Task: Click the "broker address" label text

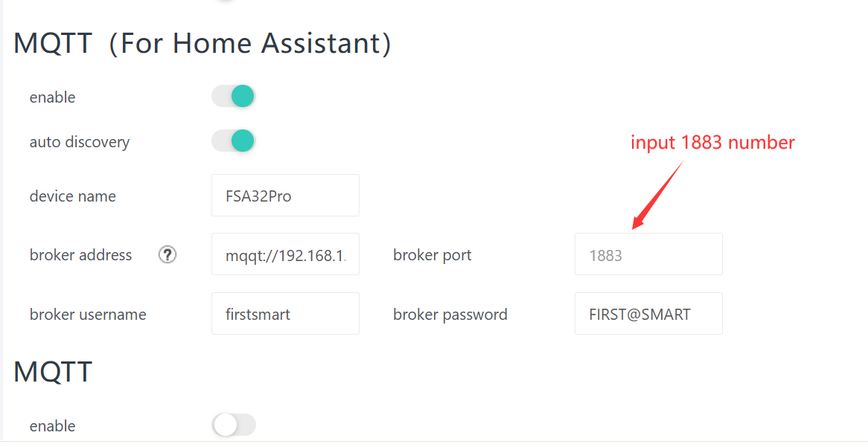Action: coord(80,255)
